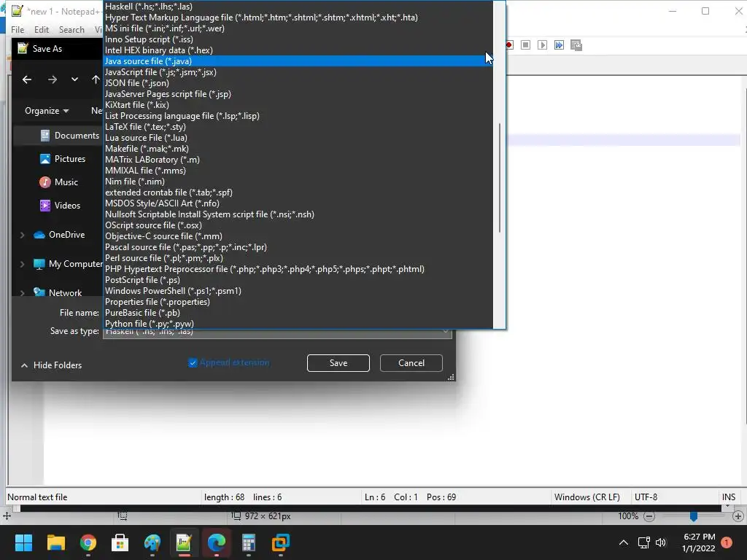This screenshot has width=747, height=560.
Task: Open Microsoft Edge from taskbar
Action: (216, 542)
